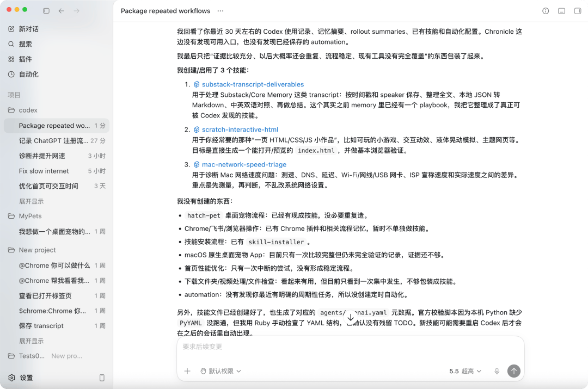
Task: Open the Fix slow internet conversation
Action: [x=57, y=171]
